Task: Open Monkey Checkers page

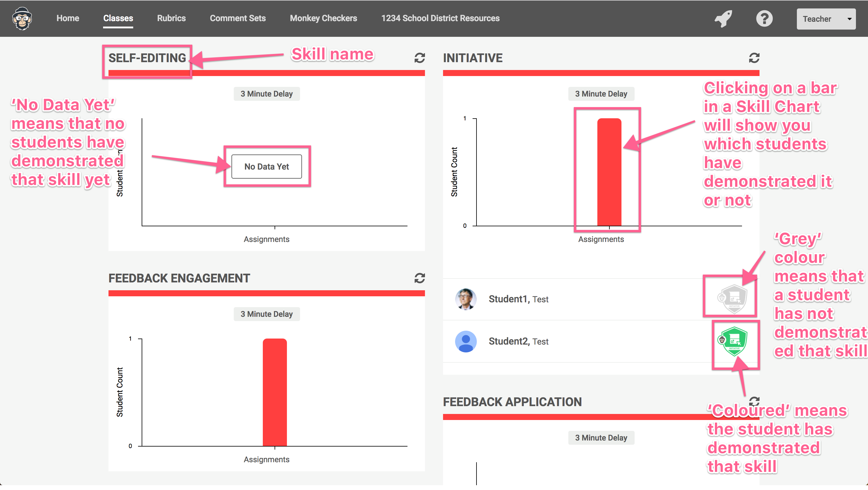Action: (x=323, y=18)
